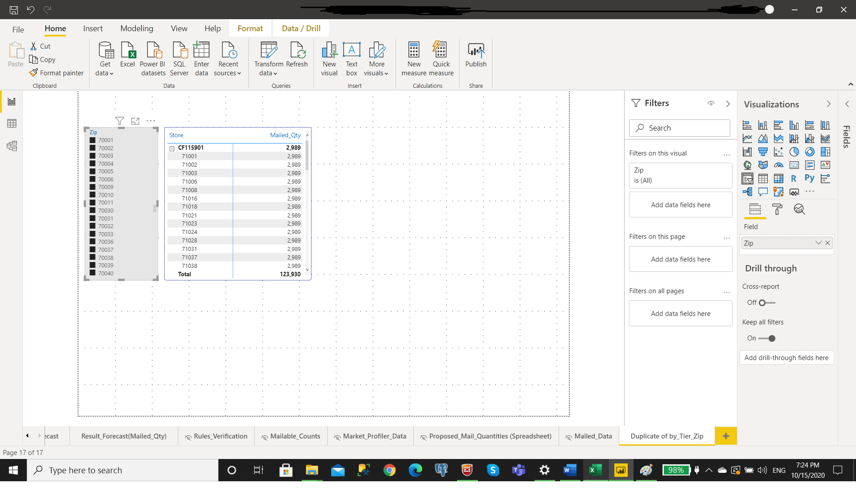Collapse the Visualizations pane chevron
The width and height of the screenshot is (856, 504).
coord(829,104)
